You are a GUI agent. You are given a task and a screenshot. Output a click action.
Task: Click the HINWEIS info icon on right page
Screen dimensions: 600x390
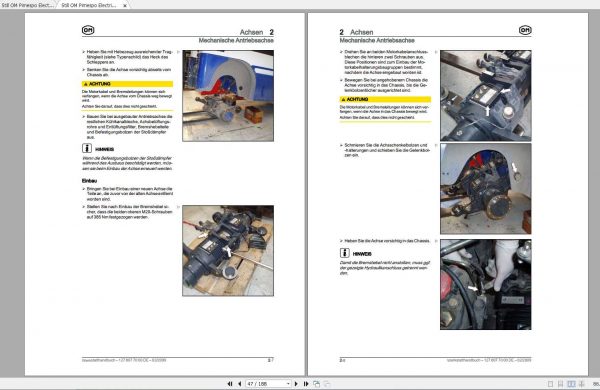click(344, 253)
